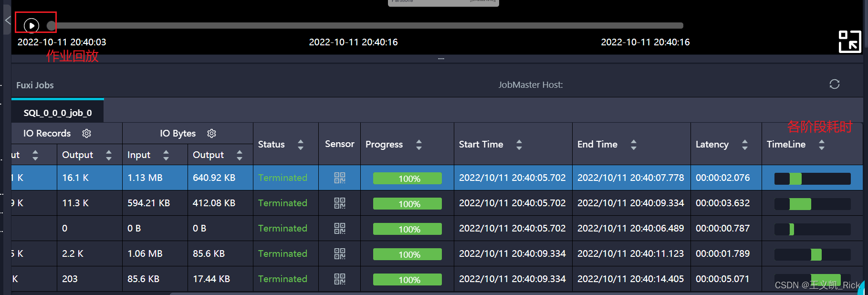Select Terminated status in 412.08 KB row

(x=282, y=203)
